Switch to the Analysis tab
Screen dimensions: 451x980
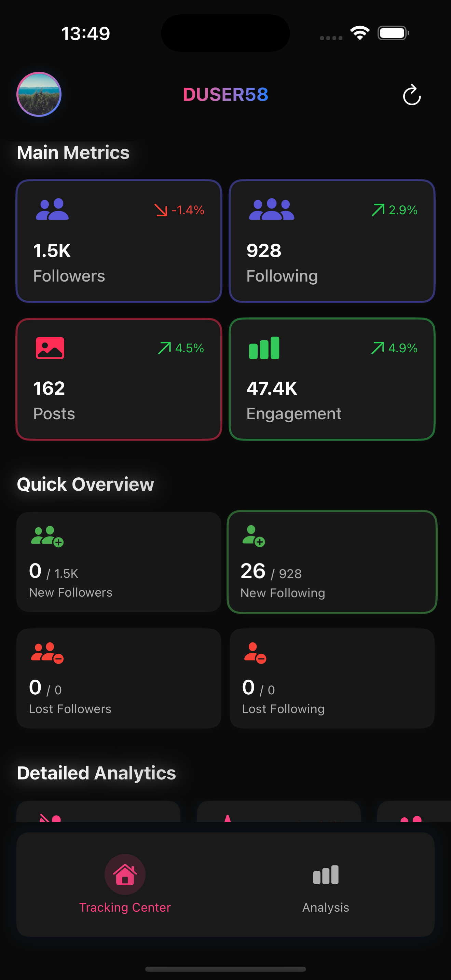[x=325, y=890]
